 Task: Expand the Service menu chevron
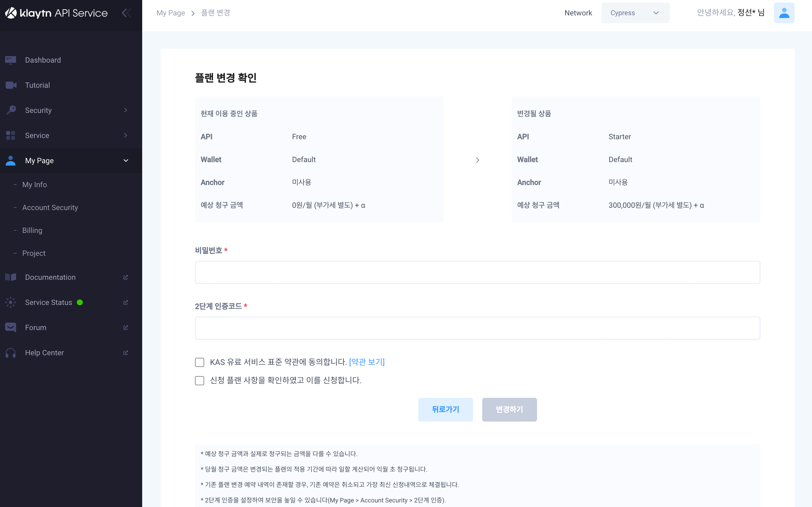[x=126, y=135]
